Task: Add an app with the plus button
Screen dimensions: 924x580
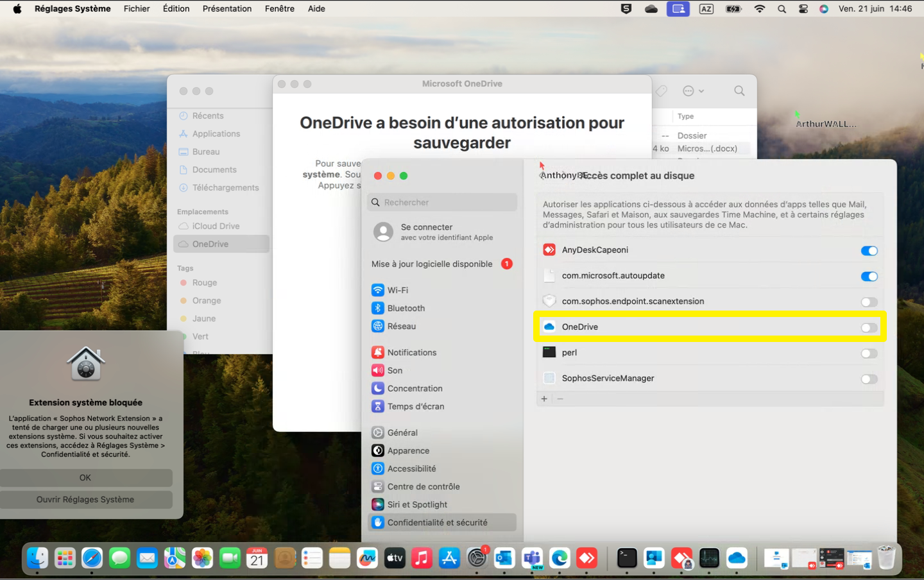Action: pyautogui.click(x=544, y=398)
